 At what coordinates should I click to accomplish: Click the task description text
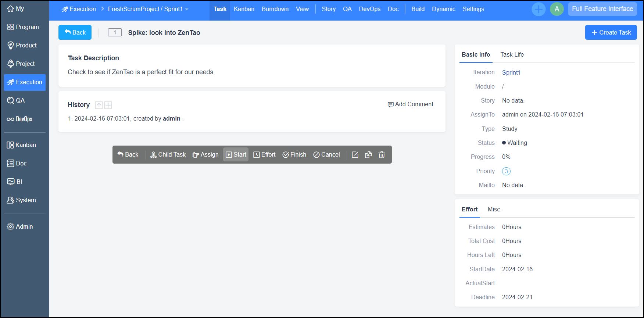click(x=140, y=72)
